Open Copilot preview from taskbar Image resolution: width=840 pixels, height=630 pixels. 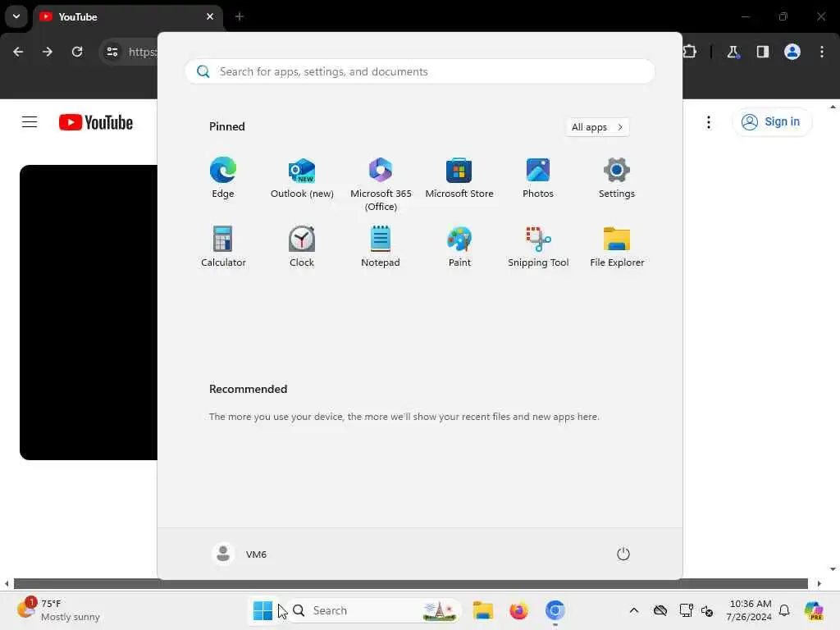tap(814, 610)
